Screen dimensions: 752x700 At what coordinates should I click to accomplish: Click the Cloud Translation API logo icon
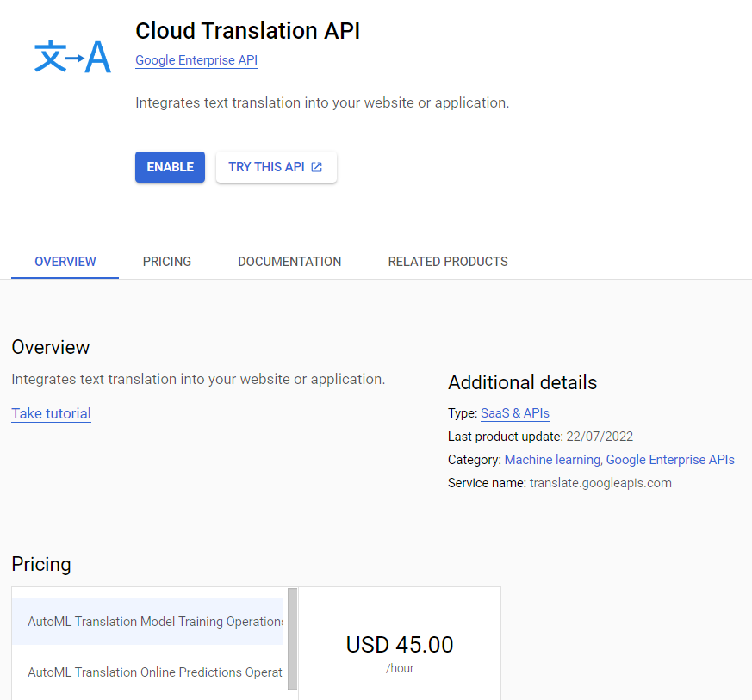[x=73, y=57]
